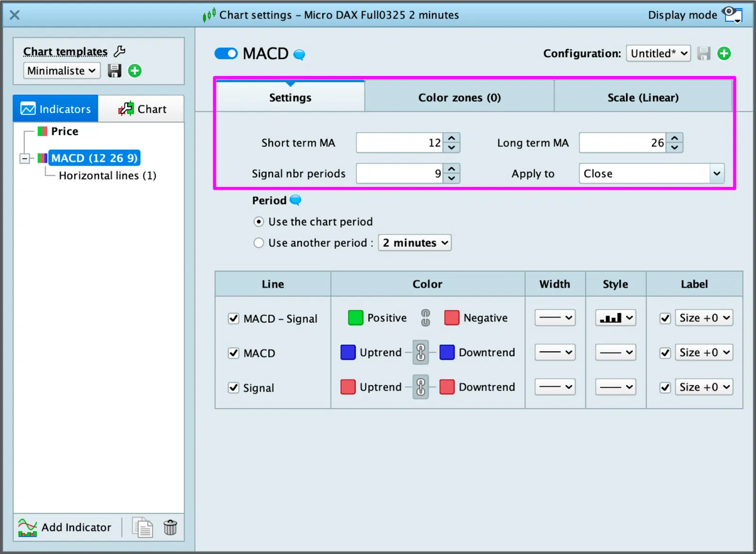The image size is (756, 554).
Task: Disable the MACD indicator toggle
Action: pos(226,53)
